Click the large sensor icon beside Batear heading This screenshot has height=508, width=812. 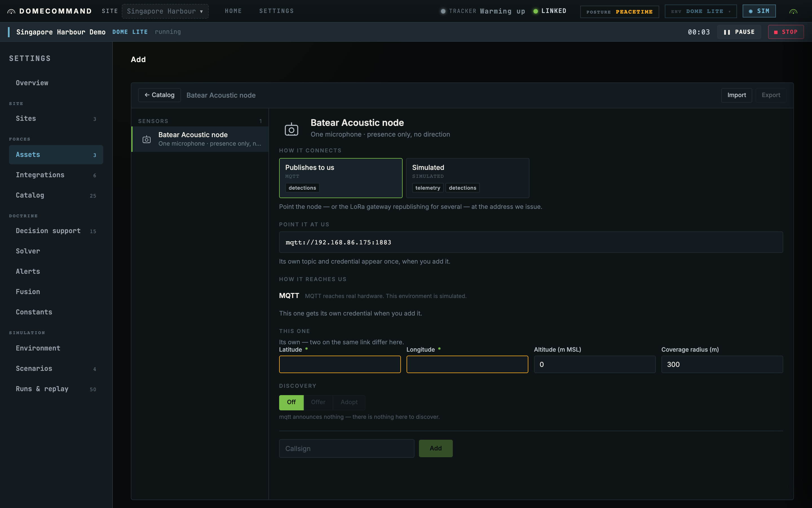291,129
